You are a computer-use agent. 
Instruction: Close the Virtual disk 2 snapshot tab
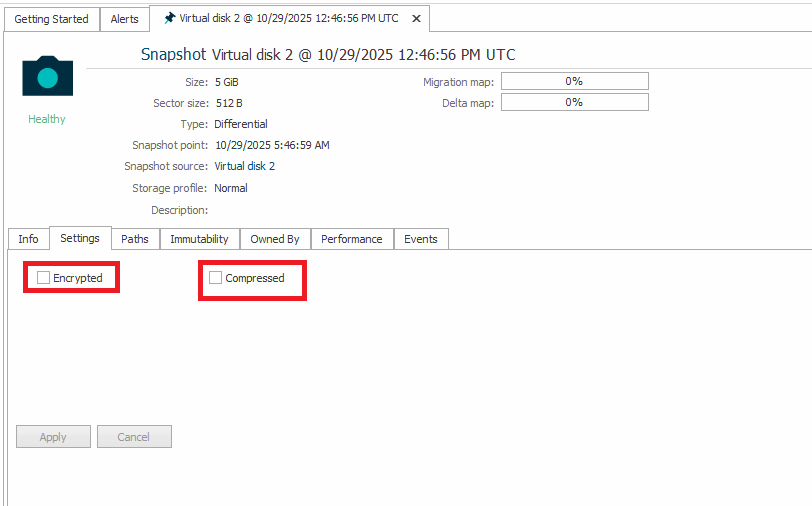(417, 19)
